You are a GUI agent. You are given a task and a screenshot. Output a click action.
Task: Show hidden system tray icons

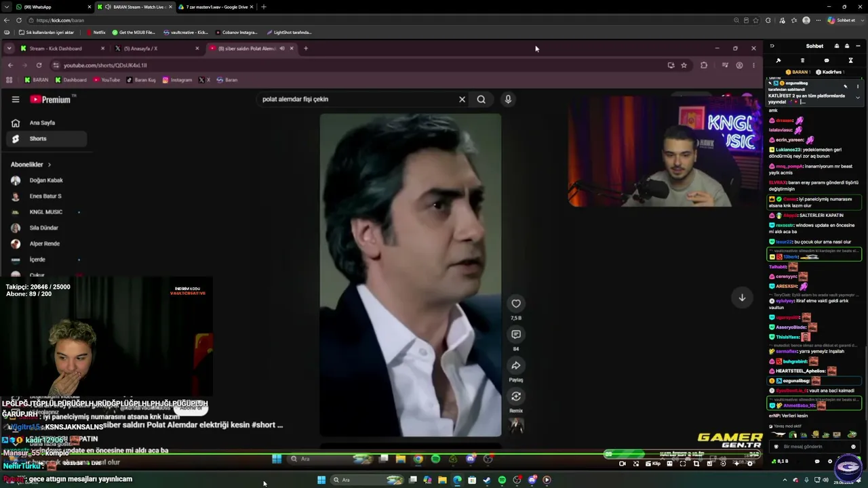tap(785, 480)
